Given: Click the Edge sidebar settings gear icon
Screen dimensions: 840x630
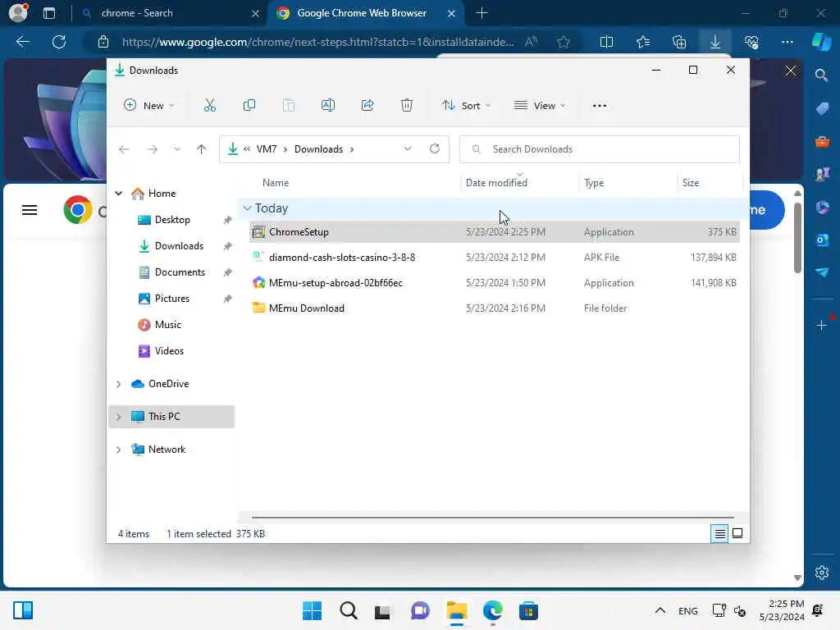Looking at the screenshot, I should pyautogui.click(x=822, y=573).
